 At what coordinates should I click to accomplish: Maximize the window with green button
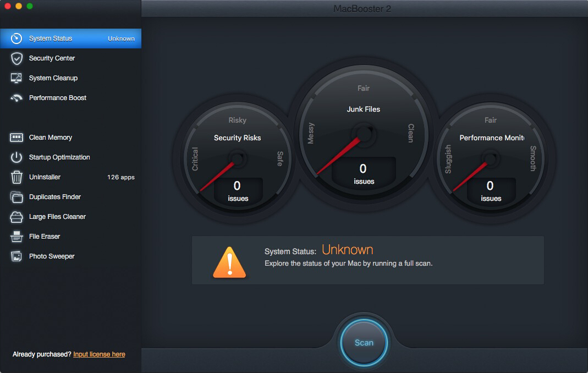tap(30, 6)
